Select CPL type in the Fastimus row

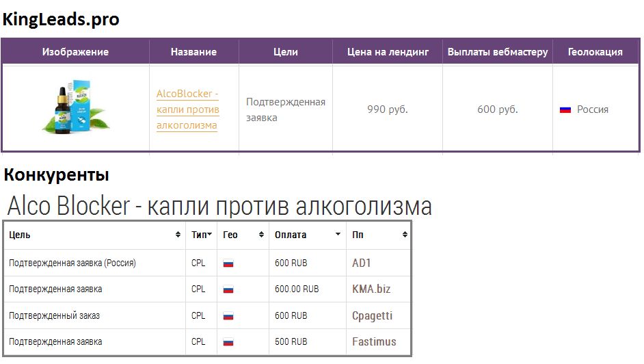click(x=198, y=342)
